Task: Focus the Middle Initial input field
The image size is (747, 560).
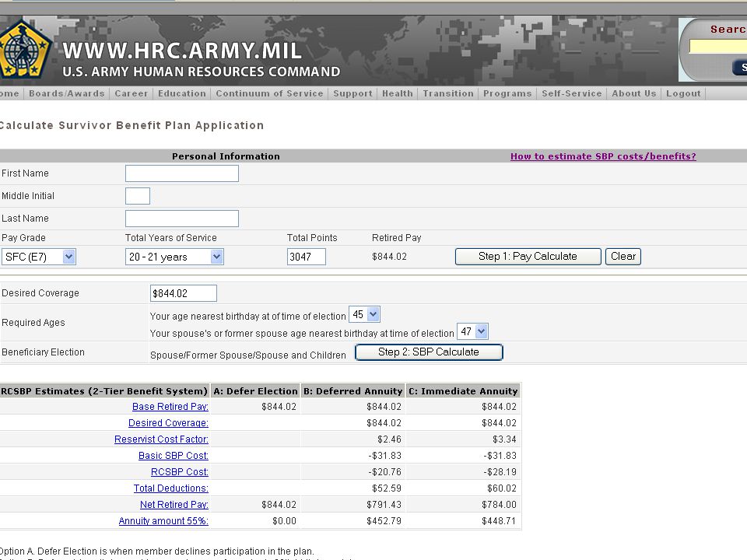Action: point(138,196)
